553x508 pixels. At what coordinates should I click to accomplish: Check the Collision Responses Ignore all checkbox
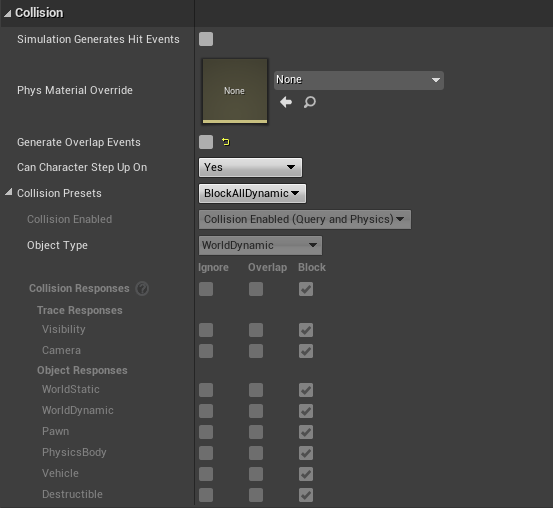coord(206,289)
